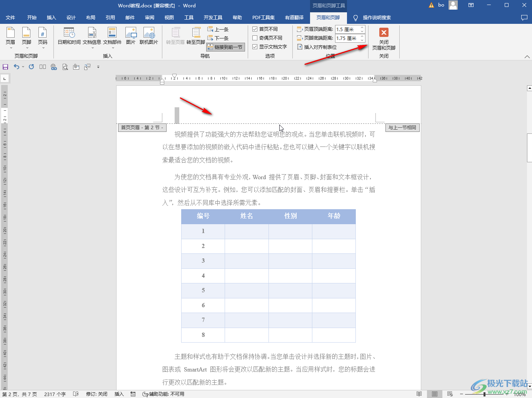Open the 页脚 footer gallery

tap(27, 38)
